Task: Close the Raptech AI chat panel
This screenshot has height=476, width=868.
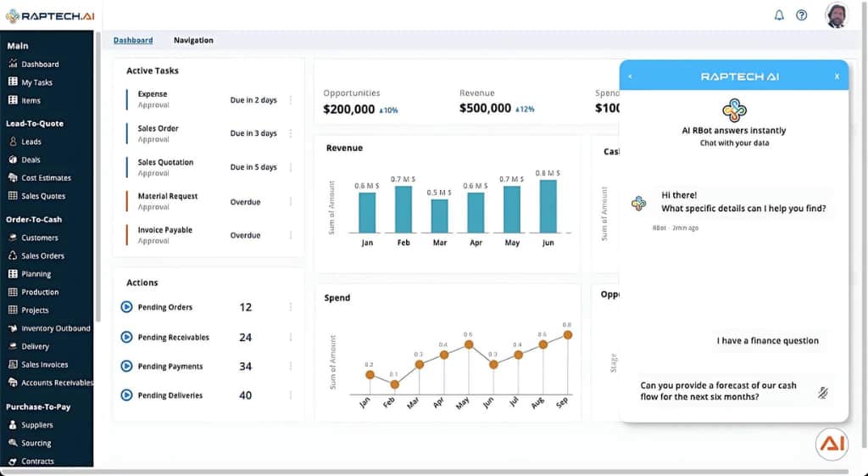Action: [x=837, y=76]
